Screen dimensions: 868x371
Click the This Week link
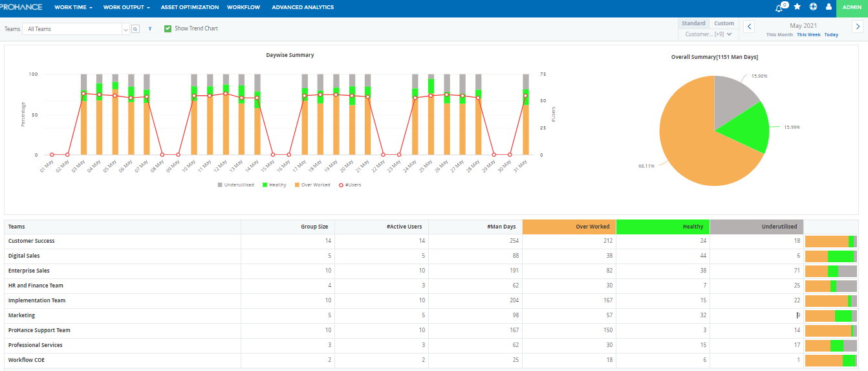808,35
